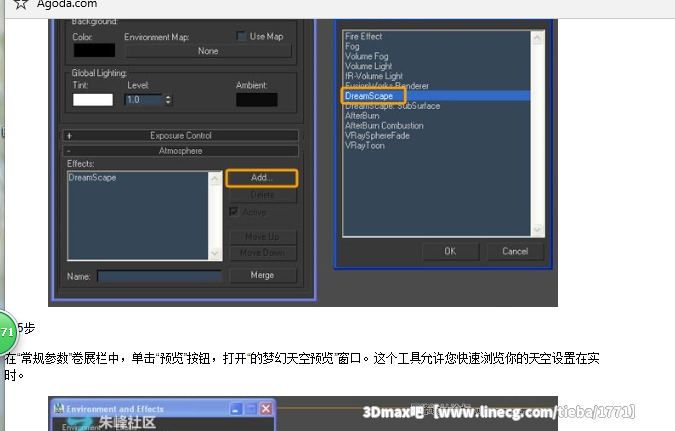675x431 pixels.
Task: Click the green 71 badge icon
Action: (x=6, y=331)
